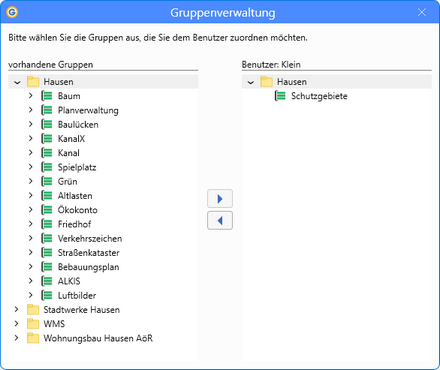Select the Schutzgebiete entry text
This screenshot has height=370, width=440.
coord(319,96)
